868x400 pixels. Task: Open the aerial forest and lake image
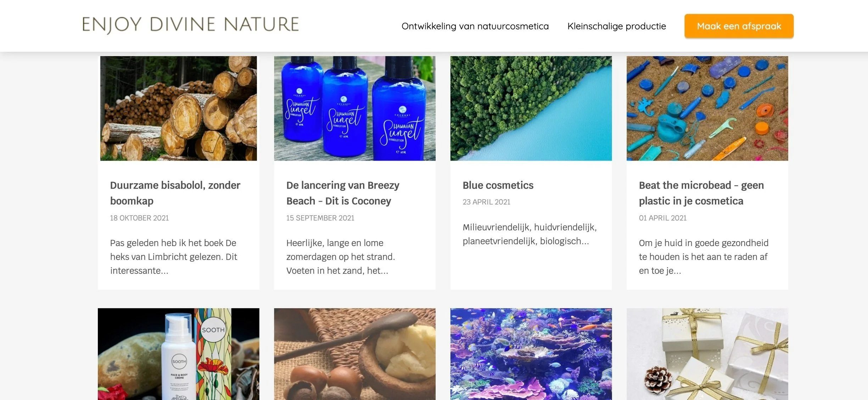click(x=531, y=108)
